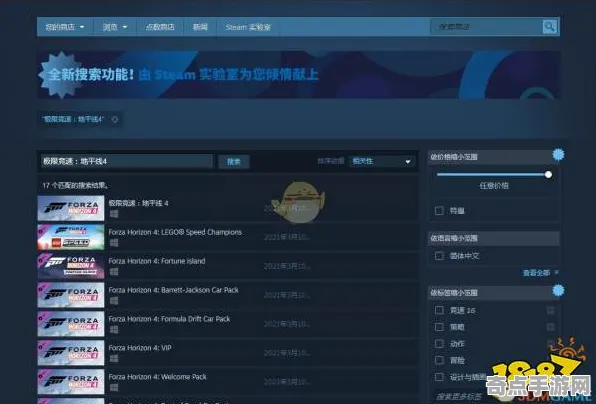
Task: Open the gear settings on price filter panel
Action: coord(558,155)
